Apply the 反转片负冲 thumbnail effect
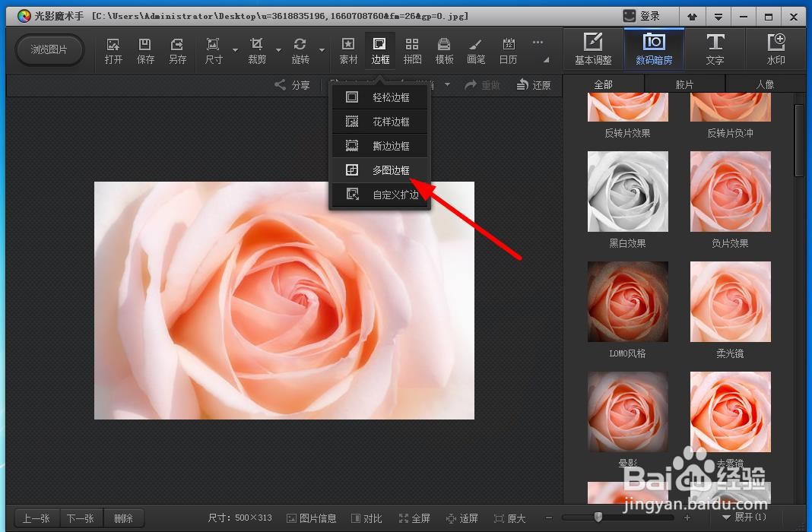Viewport: 812px width, 532px height. (730, 107)
